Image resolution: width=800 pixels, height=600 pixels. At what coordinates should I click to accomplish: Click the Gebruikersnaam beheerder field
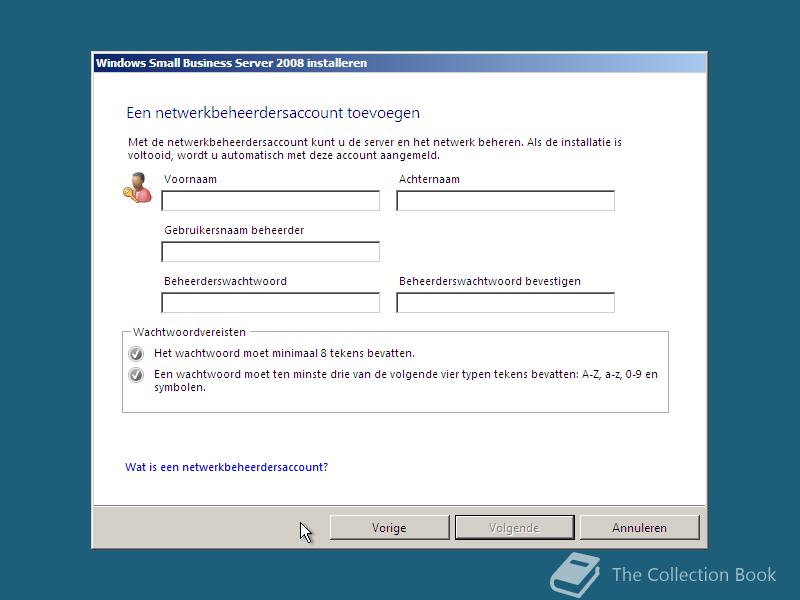tap(270, 252)
